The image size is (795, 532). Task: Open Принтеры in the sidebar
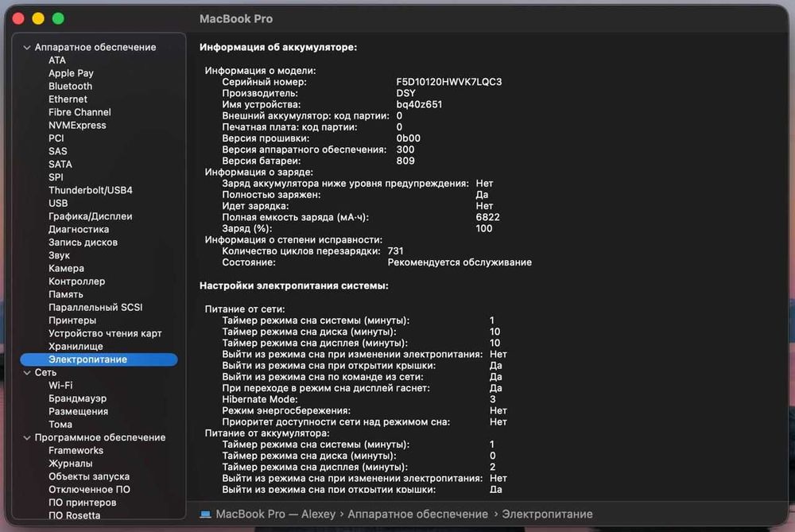tap(72, 320)
